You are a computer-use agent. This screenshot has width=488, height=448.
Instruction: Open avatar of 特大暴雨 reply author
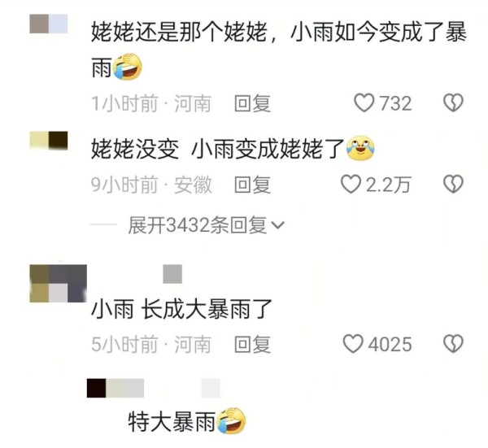(x=115, y=388)
